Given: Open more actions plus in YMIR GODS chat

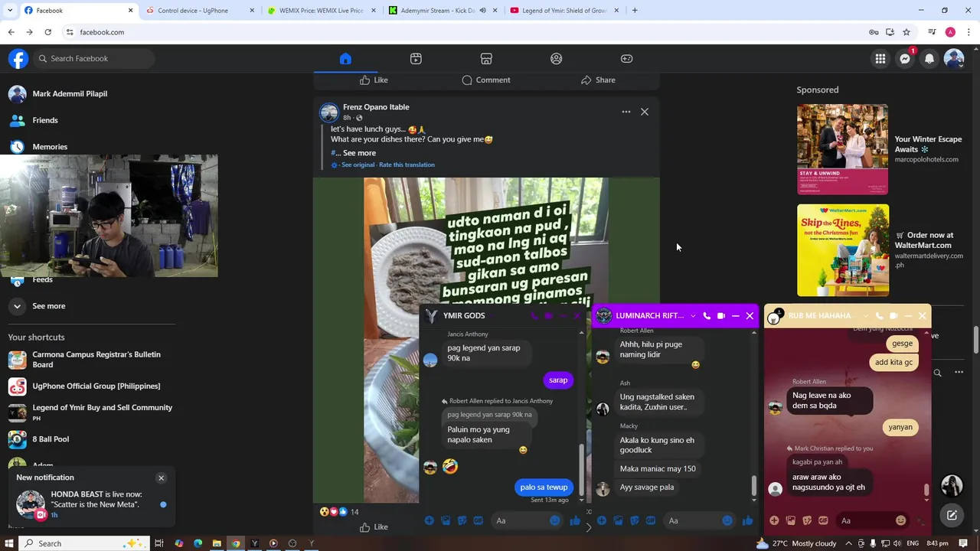Looking at the screenshot, I should click(429, 521).
